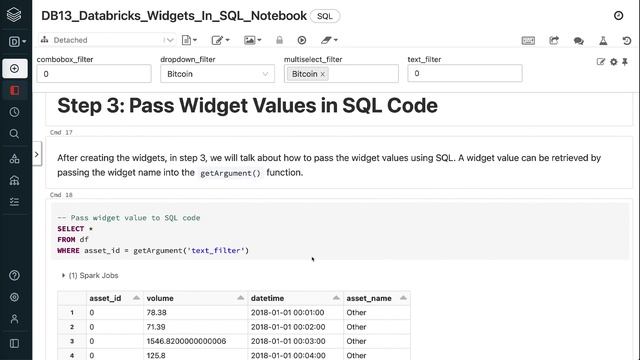Edit the widgets panel with the pencil icon
The width and height of the screenshot is (640, 360).
(600, 62)
